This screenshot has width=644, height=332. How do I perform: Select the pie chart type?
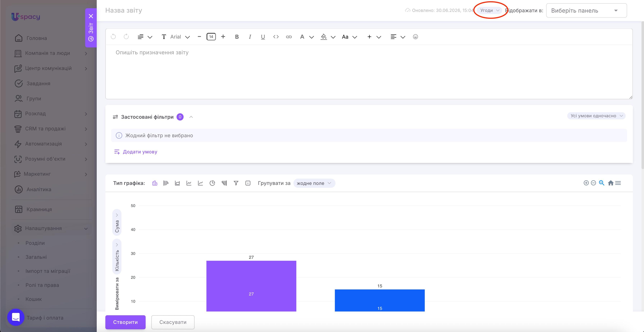[x=212, y=183]
